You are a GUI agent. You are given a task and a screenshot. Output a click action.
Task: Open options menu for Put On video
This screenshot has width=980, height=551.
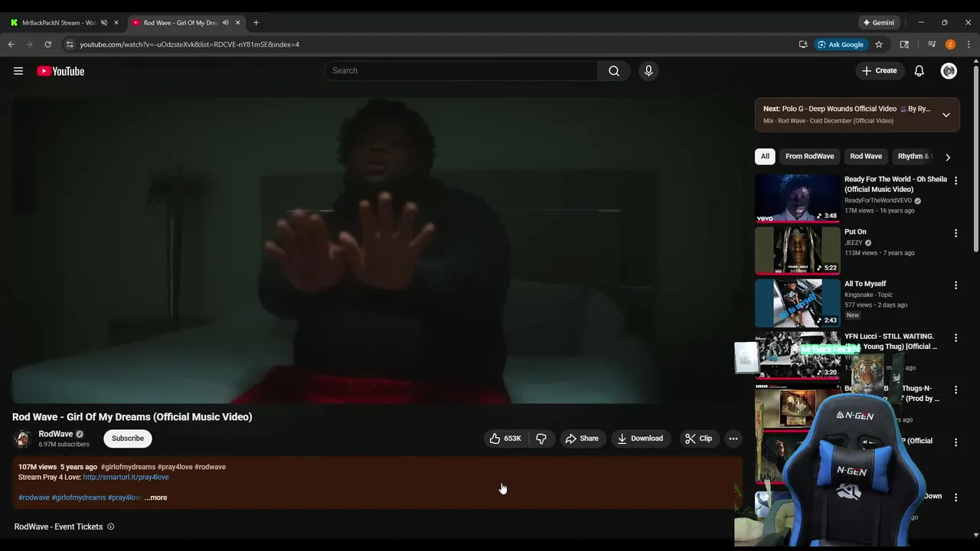pyautogui.click(x=955, y=233)
